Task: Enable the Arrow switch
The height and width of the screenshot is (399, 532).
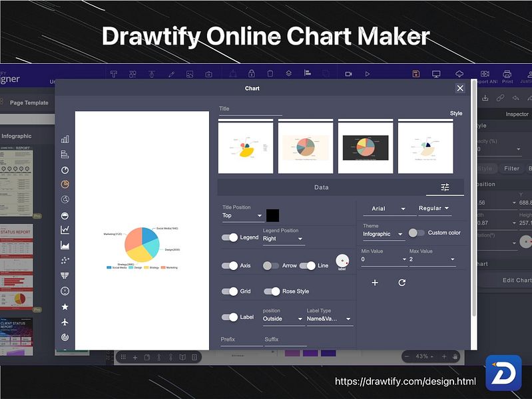Action: coord(271,266)
